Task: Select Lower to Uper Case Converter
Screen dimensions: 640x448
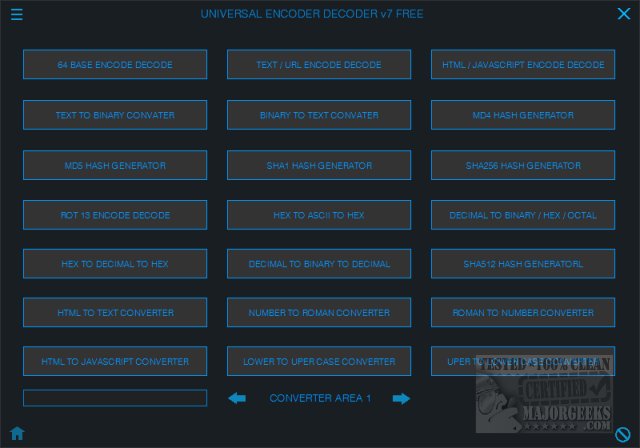Action: pos(319,361)
